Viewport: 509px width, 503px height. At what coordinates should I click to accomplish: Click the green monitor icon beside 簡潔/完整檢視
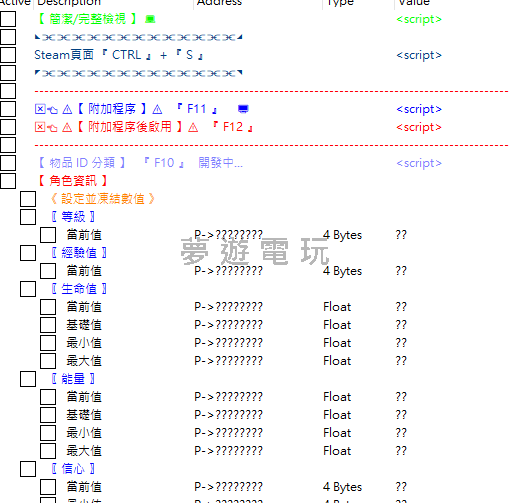point(150,19)
